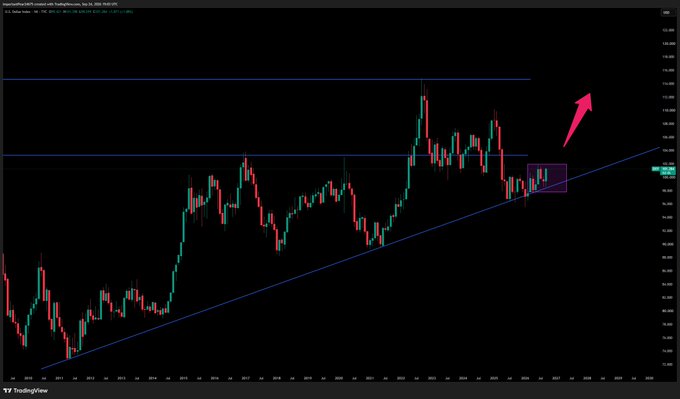680x399 pixels.
Task: Click the 2020 label on the time axis
Action: 339,378
